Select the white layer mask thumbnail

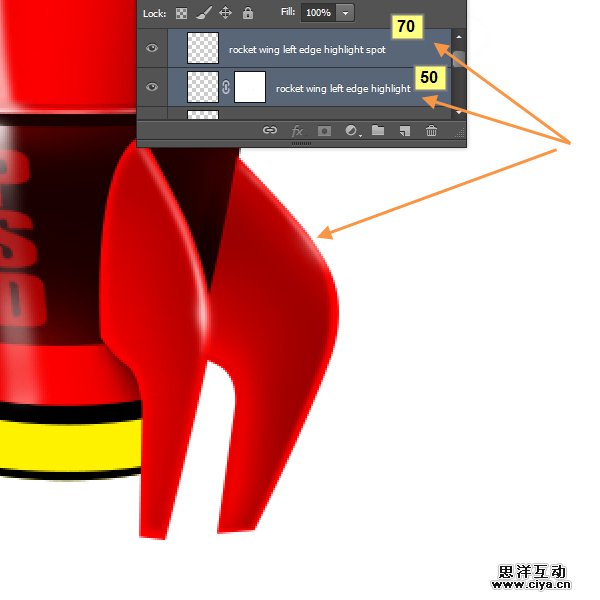[x=250, y=87]
